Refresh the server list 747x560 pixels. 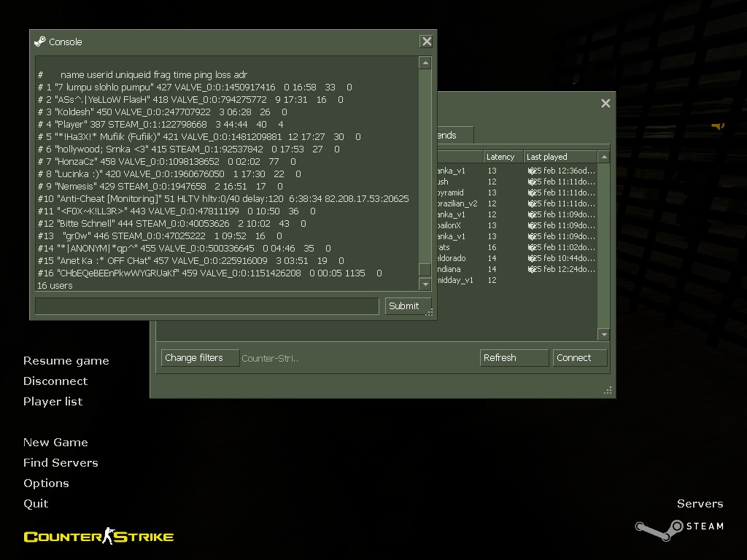tap(514, 358)
